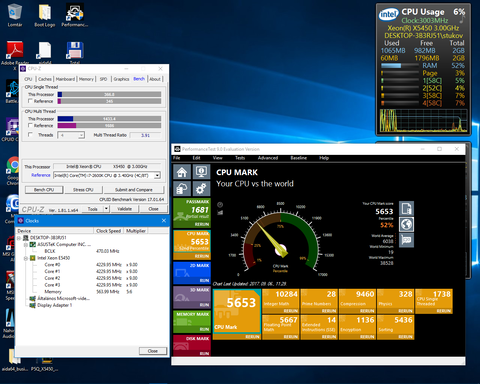Click the small bar chart icon near gauge
Screen dimensions: 480x384
click(x=220, y=212)
